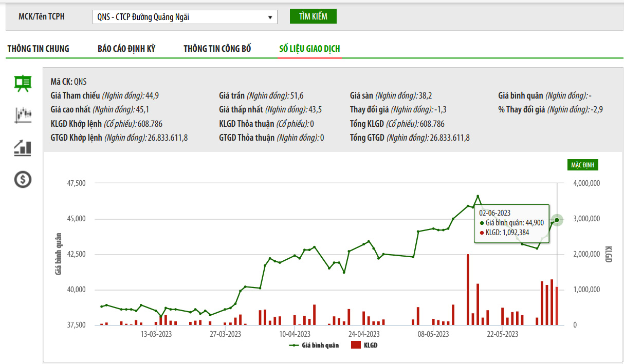
Task: Select the candlestick chart icon in sidebar
Action: (23, 115)
